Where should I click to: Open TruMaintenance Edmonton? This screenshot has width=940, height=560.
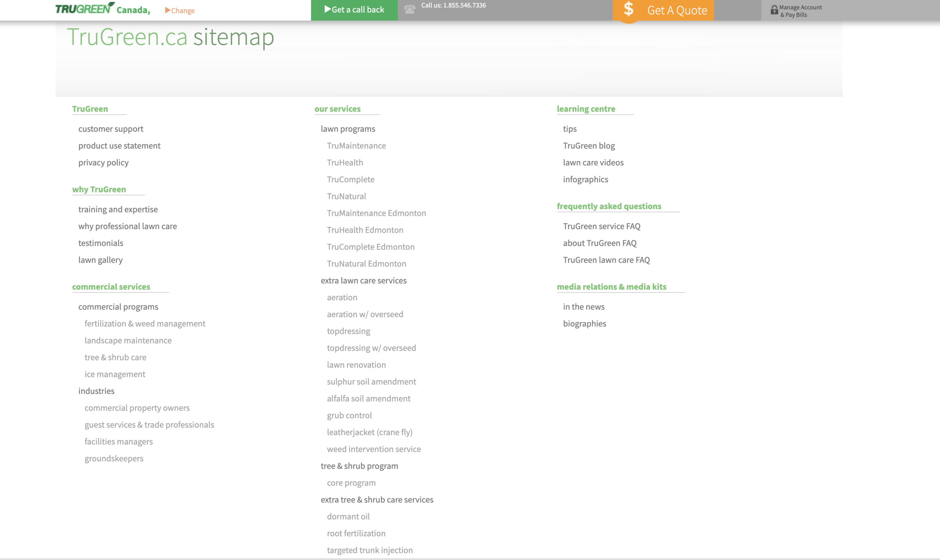[376, 213]
